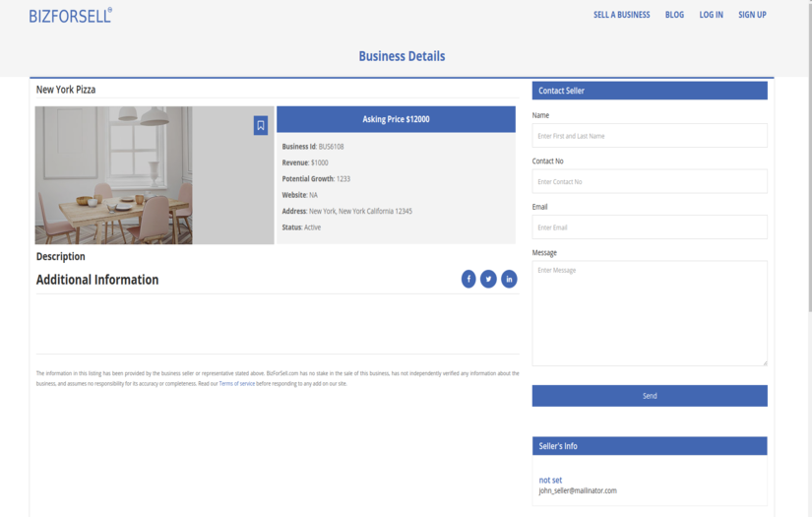The width and height of the screenshot is (812, 517).
Task: Click the Status Active text
Action: pyautogui.click(x=301, y=227)
